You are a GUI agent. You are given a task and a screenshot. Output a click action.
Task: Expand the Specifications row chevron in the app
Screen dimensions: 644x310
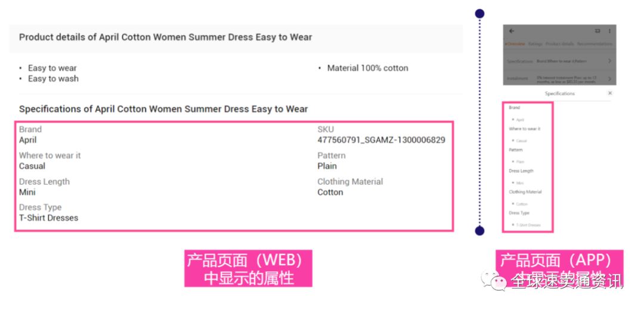(x=609, y=61)
